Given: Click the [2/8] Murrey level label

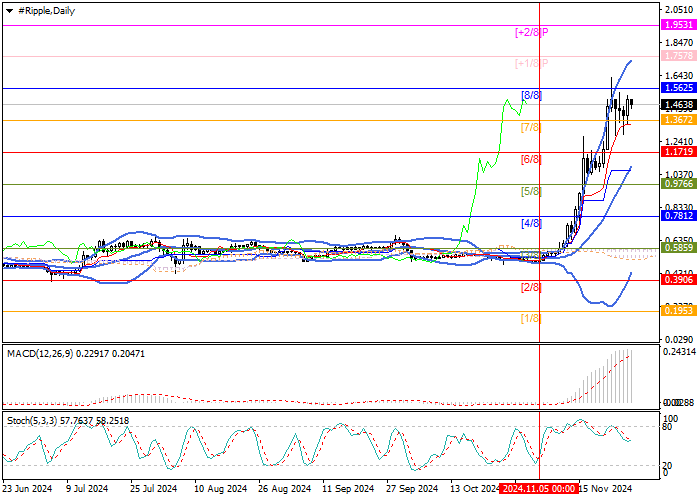Looking at the screenshot, I should 531,288.
